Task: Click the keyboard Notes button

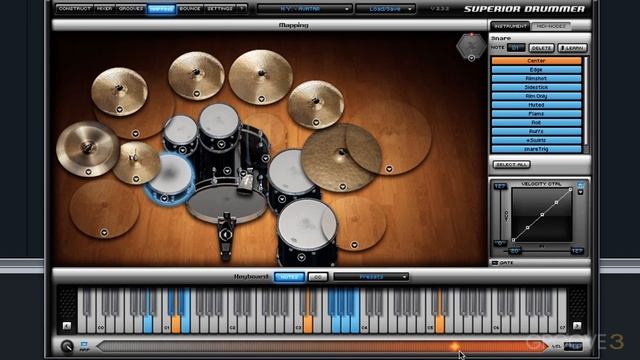Action: click(289, 277)
